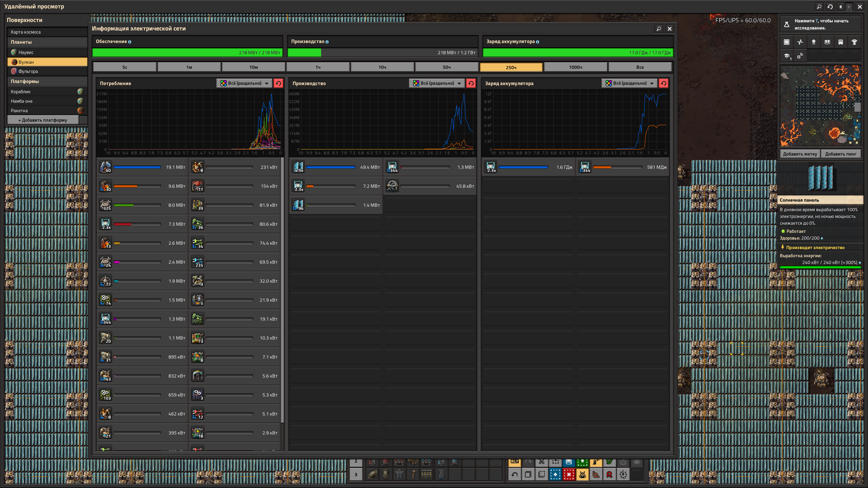Image resolution: width=868 pixels, height=488 pixels.
Task: Click the minimap thumbnail of Vulcanus
Action: click(821, 106)
